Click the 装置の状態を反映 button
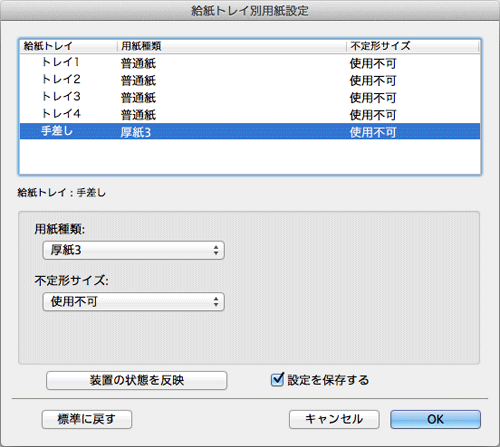The width and height of the screenshot is (500, 447). tap(137, 380)
